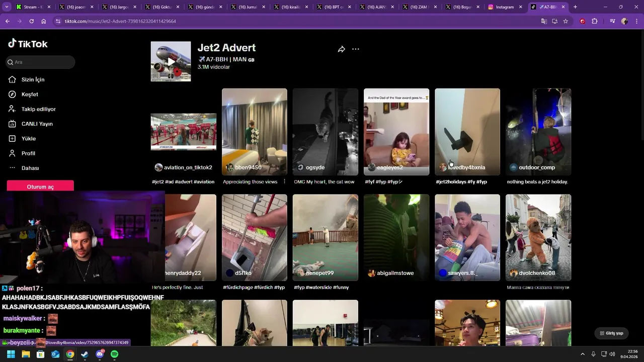The width and height of the screenshot is (644, 362).
Task: Open options dots beside 'Appreciating those views'
Action: [x=284, y=182]
